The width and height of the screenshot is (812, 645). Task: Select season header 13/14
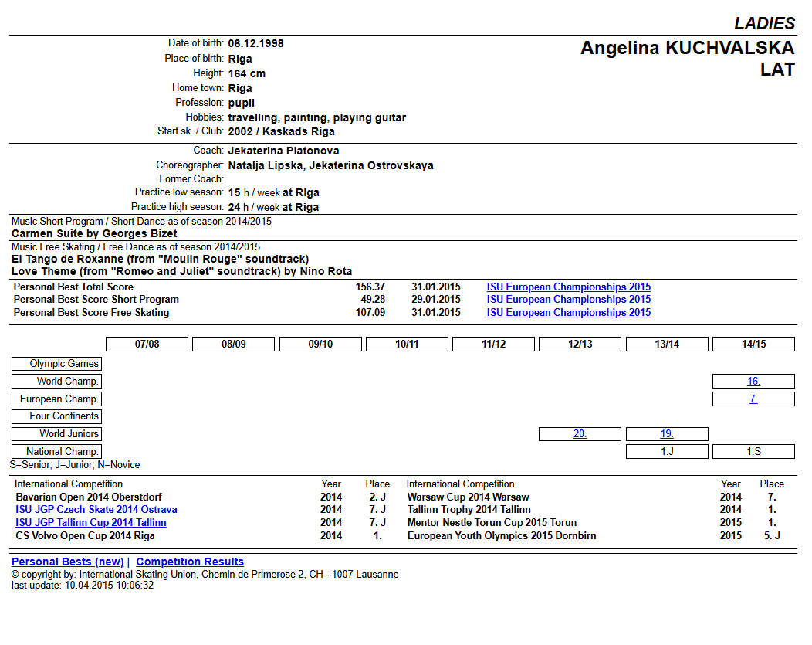(667, 344)
